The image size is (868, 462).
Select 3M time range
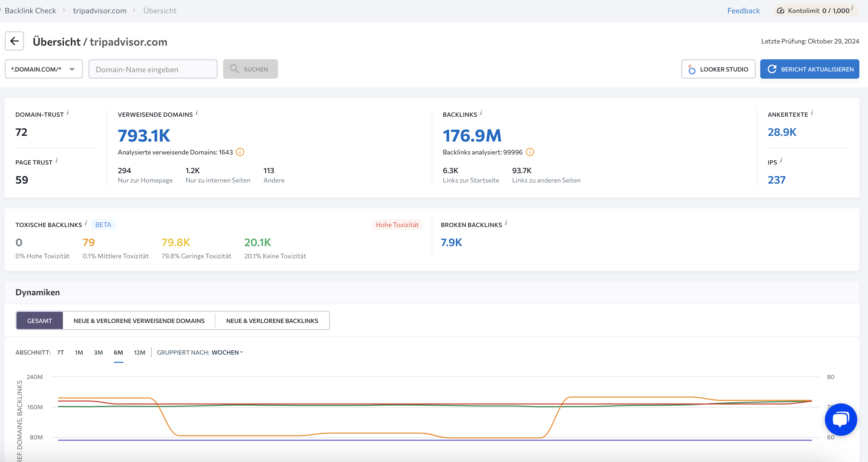click(98, 352)
